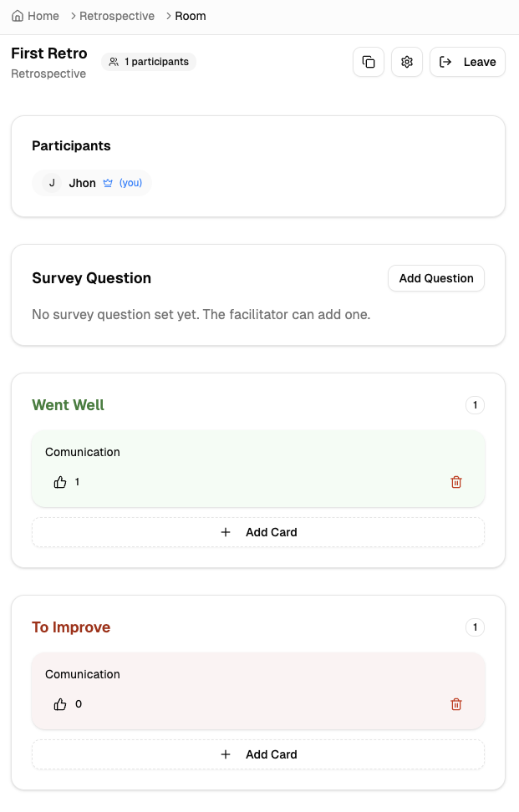Open room settings gear icon
This screenshot has height=812, width=519.
[407, 62]
